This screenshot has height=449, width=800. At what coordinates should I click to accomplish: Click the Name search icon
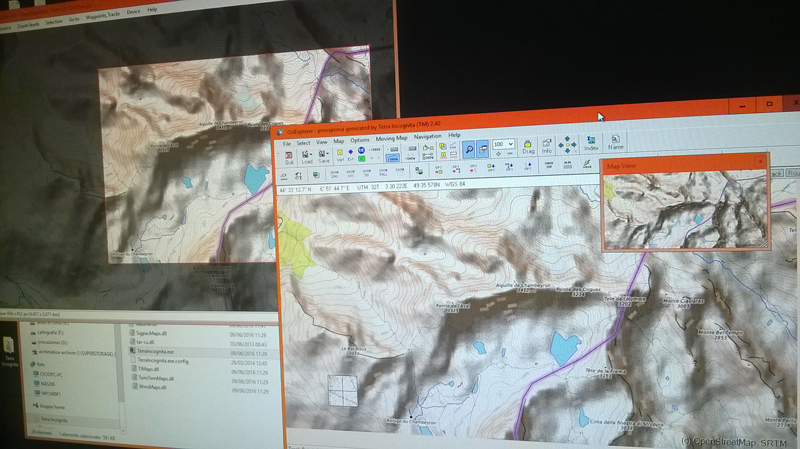tap(615, 142)
